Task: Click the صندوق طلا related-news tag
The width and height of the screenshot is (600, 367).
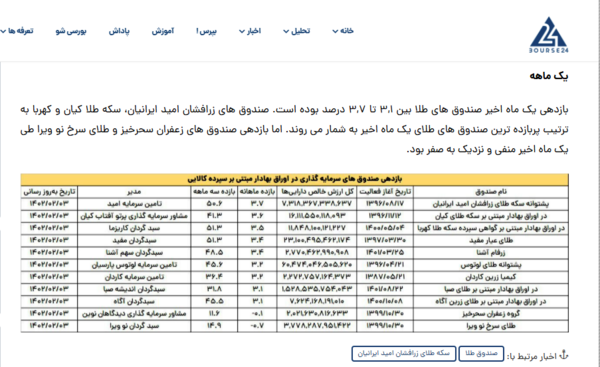Action: [481, 354]
